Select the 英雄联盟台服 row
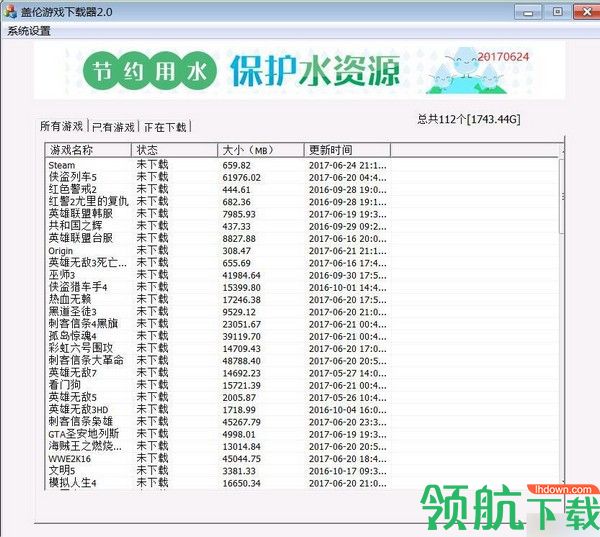Screen dimensions: 600x537 coord(302,239)
